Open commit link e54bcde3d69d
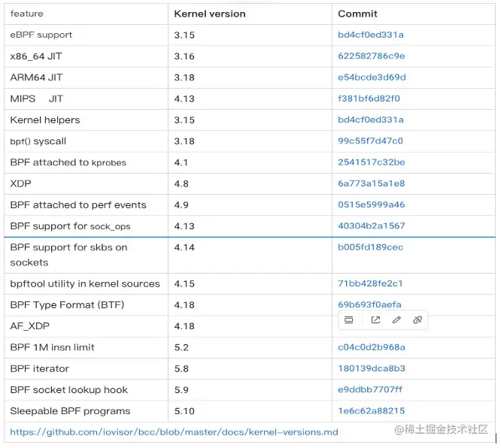This screenshot has width=501, height=448. pos(372,77)
